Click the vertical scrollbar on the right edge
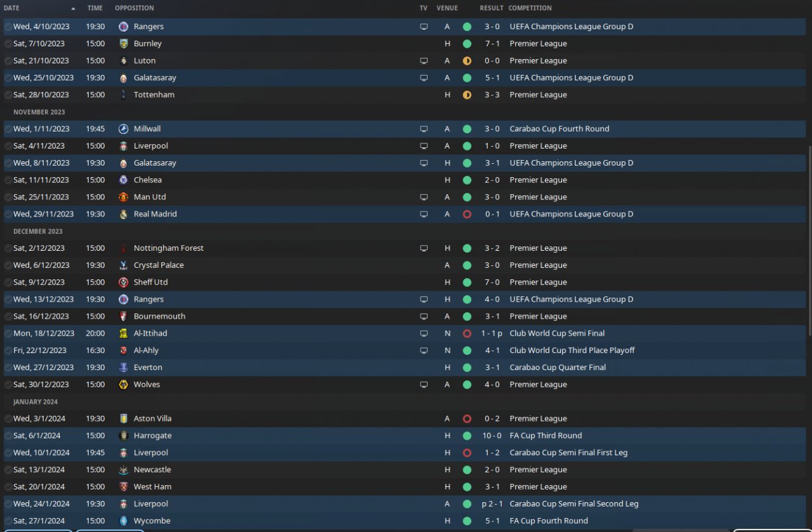 (809, 241)
